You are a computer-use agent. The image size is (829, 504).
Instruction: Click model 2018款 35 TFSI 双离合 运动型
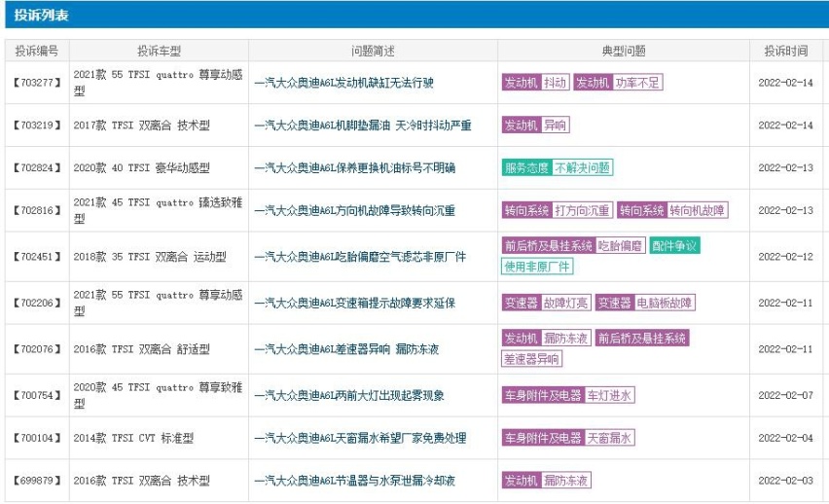[x=150, y=257]
